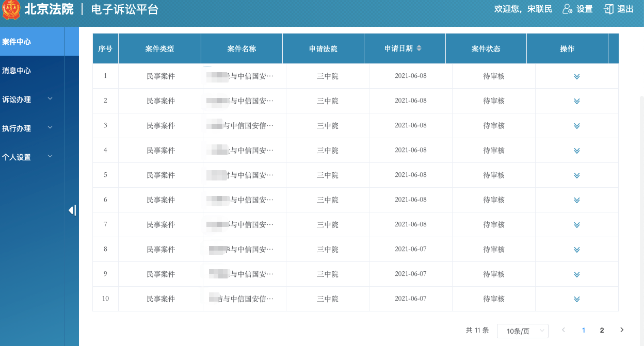This screenshot has width=644, height=346.
Task: Expand the 诉讼办理 sidebar menu
Action: (32, 99)
